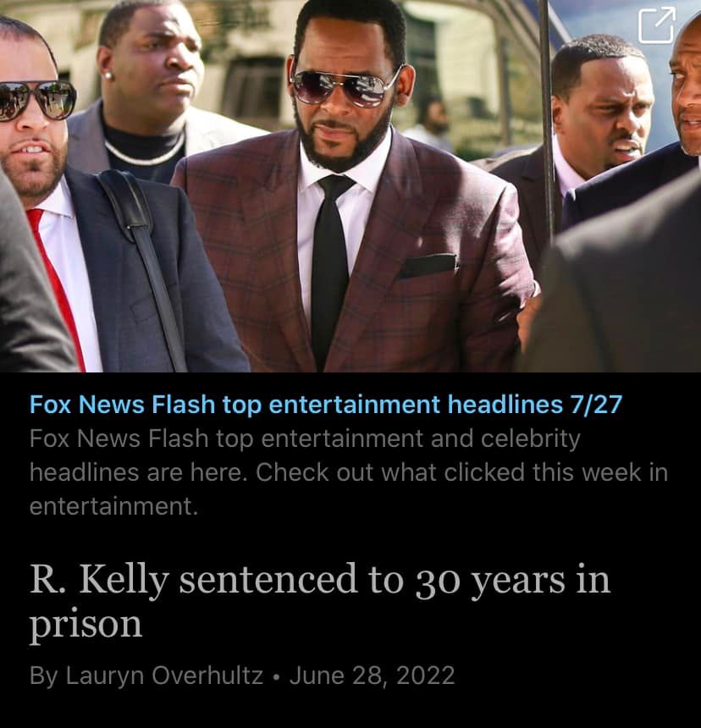Click the "By" label in the byline
701x728 pixels.
44,676
